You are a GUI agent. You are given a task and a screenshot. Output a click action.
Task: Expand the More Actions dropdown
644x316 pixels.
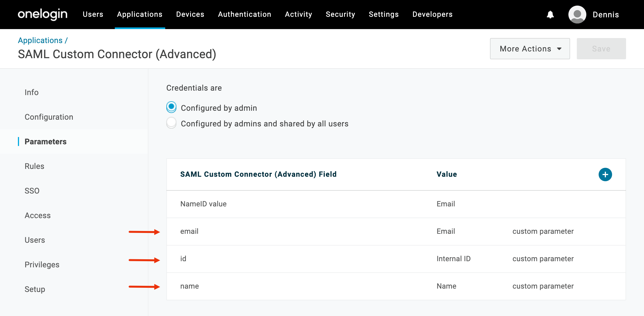(530, 49)
